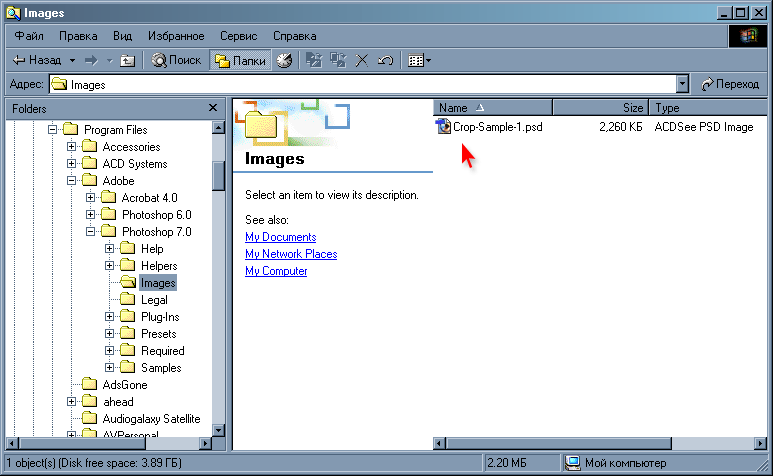
Task: Select the Crop-Sample-1.psd file icon
Action: [x=443, y=127]
